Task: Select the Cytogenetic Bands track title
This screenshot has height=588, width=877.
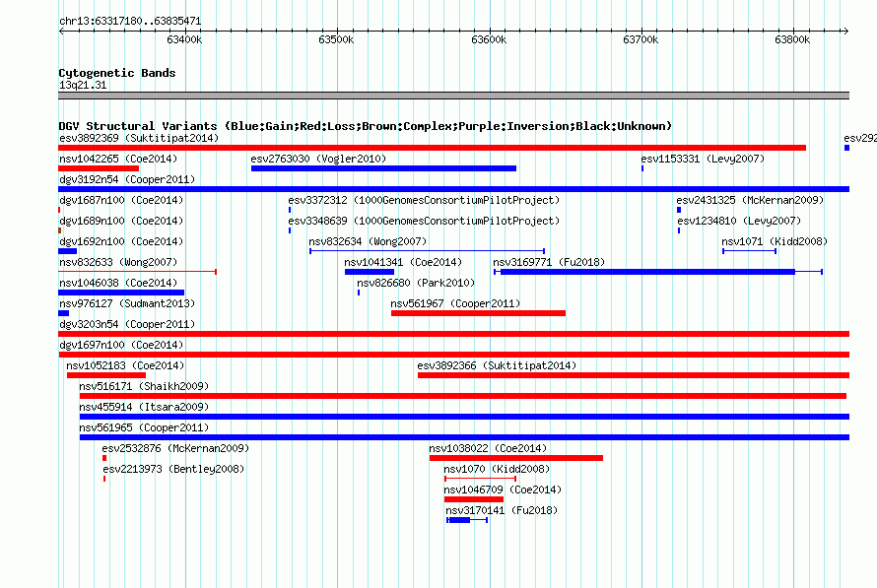Action: coord(117,73)
